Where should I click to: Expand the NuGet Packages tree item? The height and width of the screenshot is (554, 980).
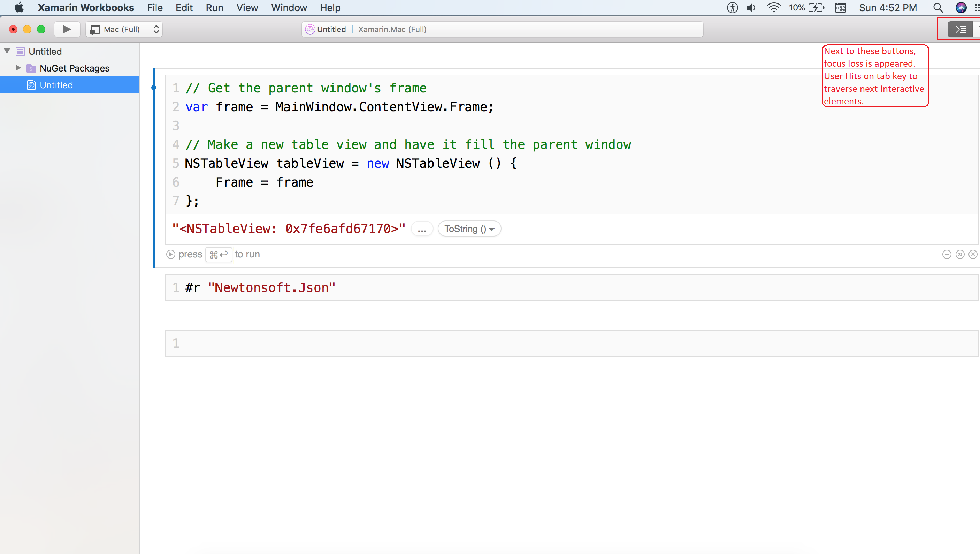click(17, 68)
